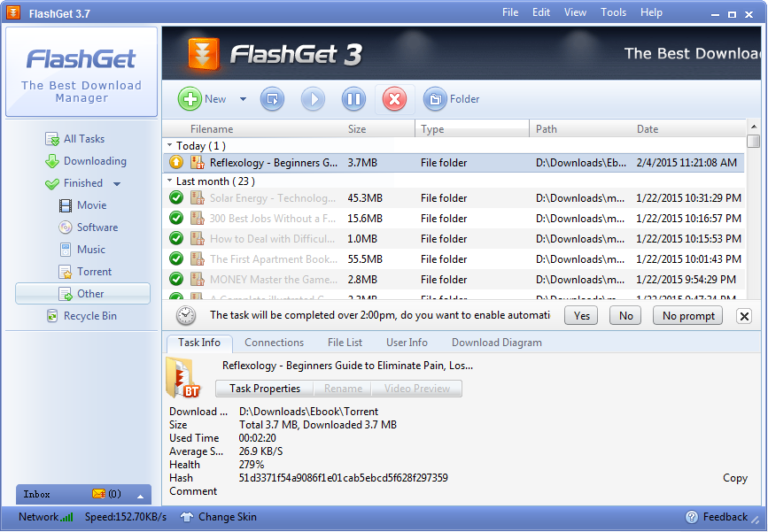Click the Video Preview button
This screenshot has width=768, height=532.
(x=417, y=389)
